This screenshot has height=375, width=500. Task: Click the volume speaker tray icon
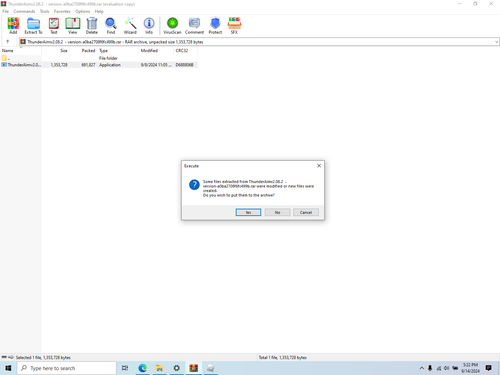pyautogui.click(x=447, y=368)
